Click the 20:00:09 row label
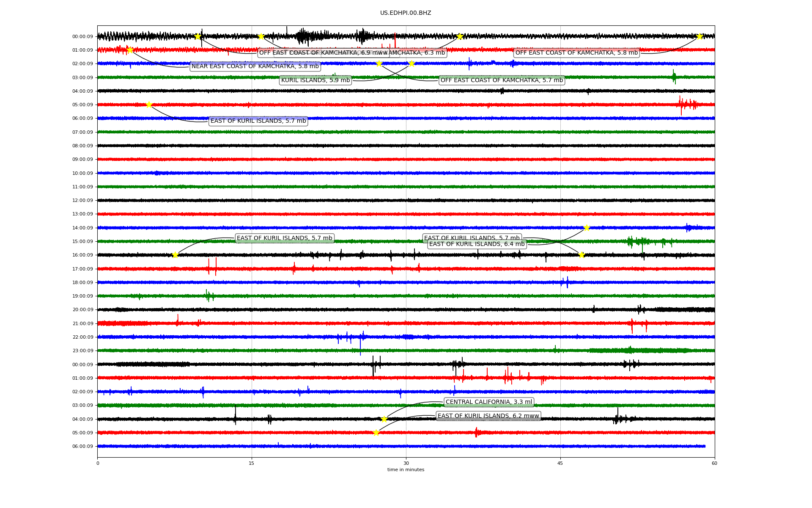The width and height of the screenshot is (812, 508). point(82,310)
